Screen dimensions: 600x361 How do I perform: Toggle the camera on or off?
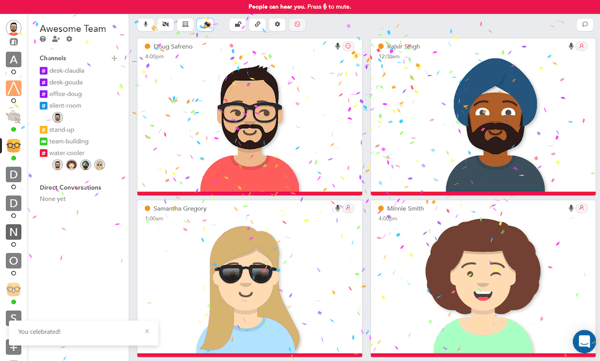click(x=165, y=25)
